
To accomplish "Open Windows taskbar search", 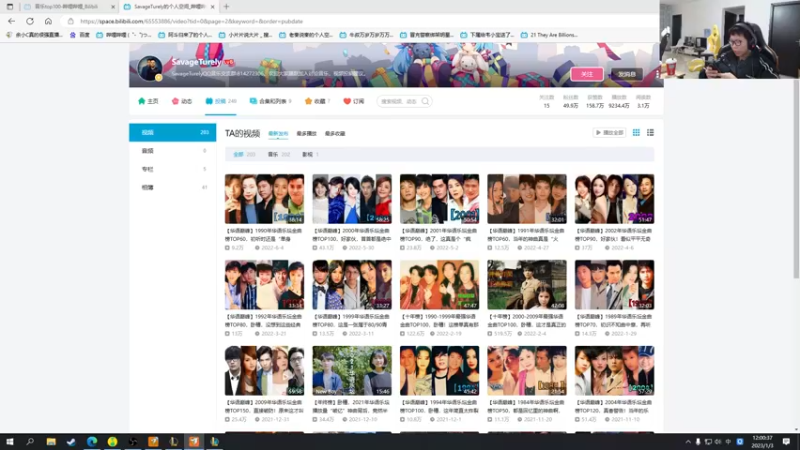I will pyautogui.click(x=30, y=441).
